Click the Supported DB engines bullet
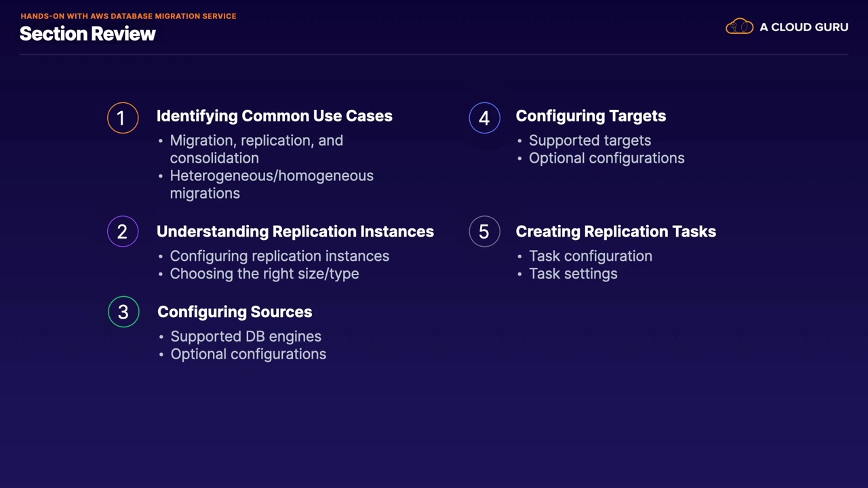Screen dimensions: 868x488 tap(245, 336)
